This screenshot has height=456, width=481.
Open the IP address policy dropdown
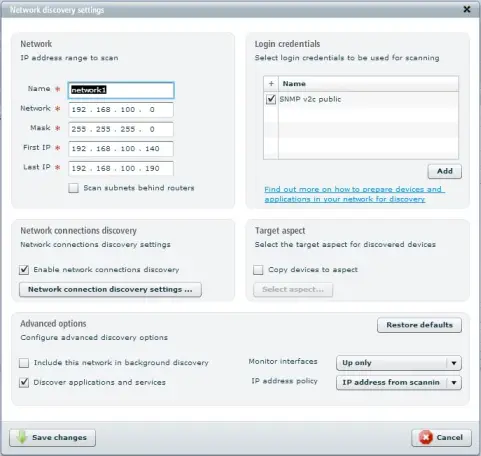399,383
